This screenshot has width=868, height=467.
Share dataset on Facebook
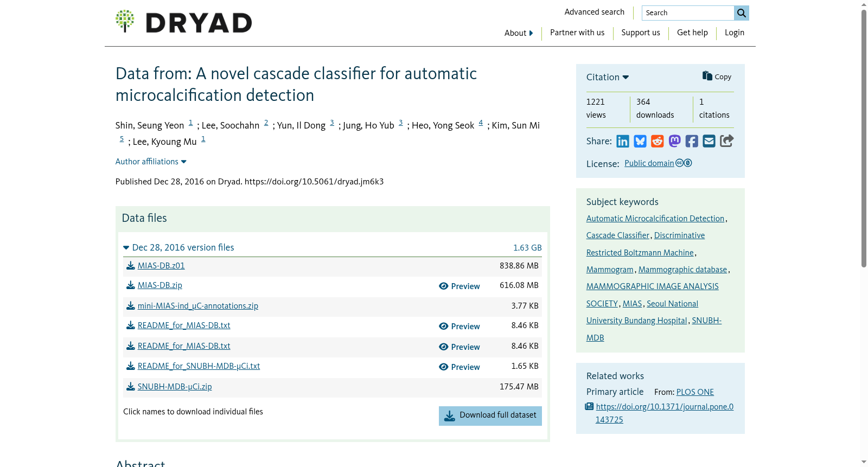tap(692, 142)
